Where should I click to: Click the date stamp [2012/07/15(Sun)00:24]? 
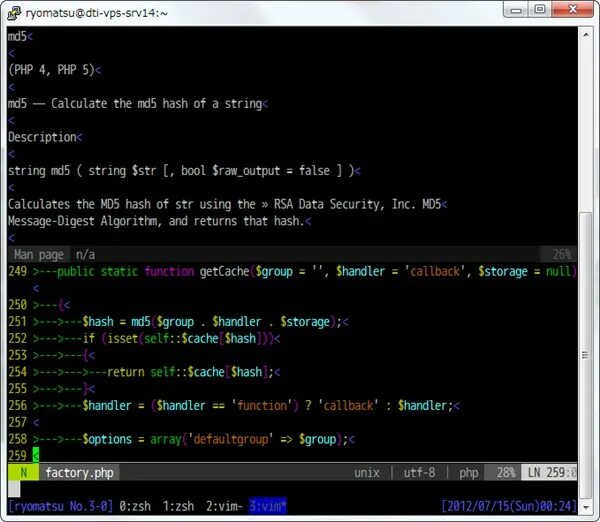pos(509,506)
